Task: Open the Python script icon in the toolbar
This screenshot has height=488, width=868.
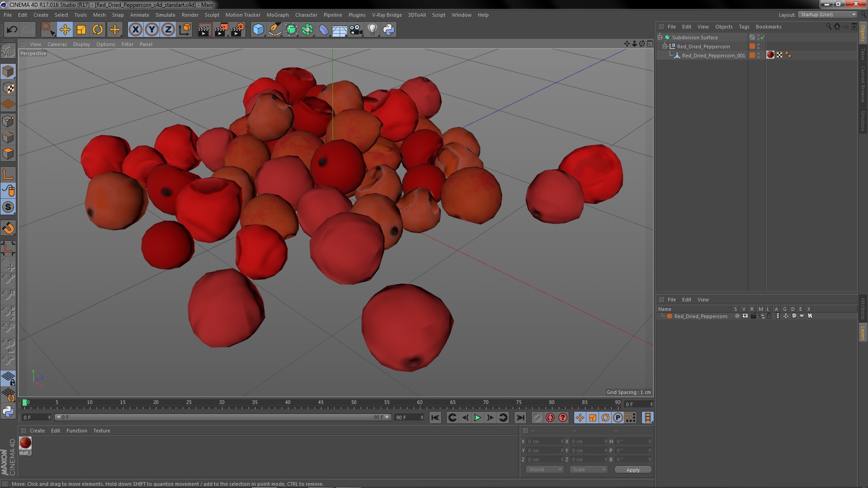Action: tap(389, 30)
